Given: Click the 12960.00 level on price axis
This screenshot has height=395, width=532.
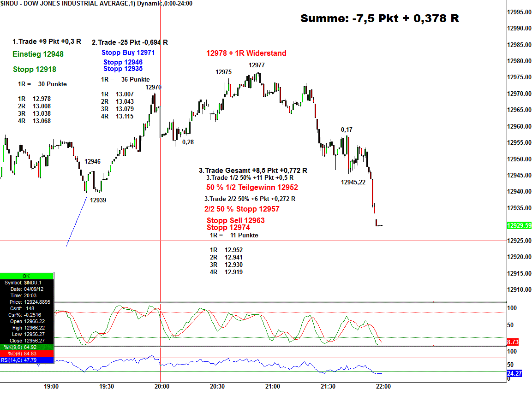Looking at the screenshot, I should [x=519, y=126].
